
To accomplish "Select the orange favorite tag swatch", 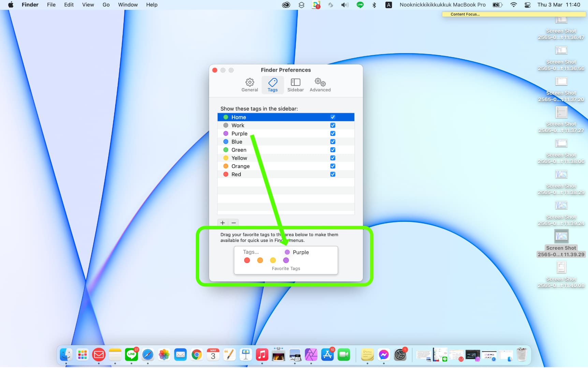I will coord(260,260).
